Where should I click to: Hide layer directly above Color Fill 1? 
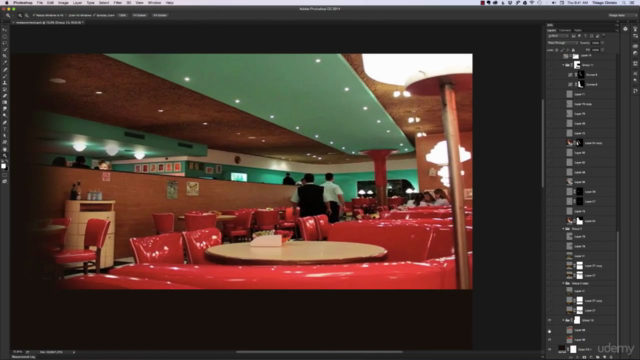tap(549, 340)
